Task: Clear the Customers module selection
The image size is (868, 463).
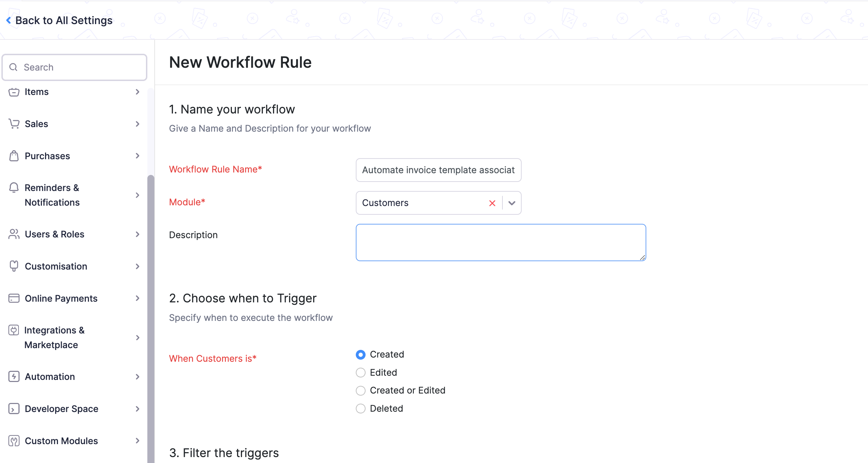Action: coord(492,203)
